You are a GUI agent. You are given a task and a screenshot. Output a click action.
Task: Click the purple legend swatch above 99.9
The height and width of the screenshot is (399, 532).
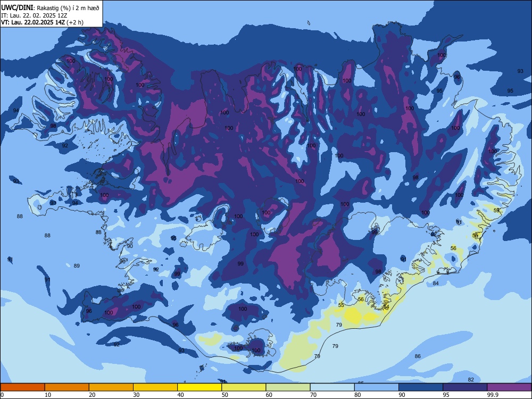tap(509, 387)
